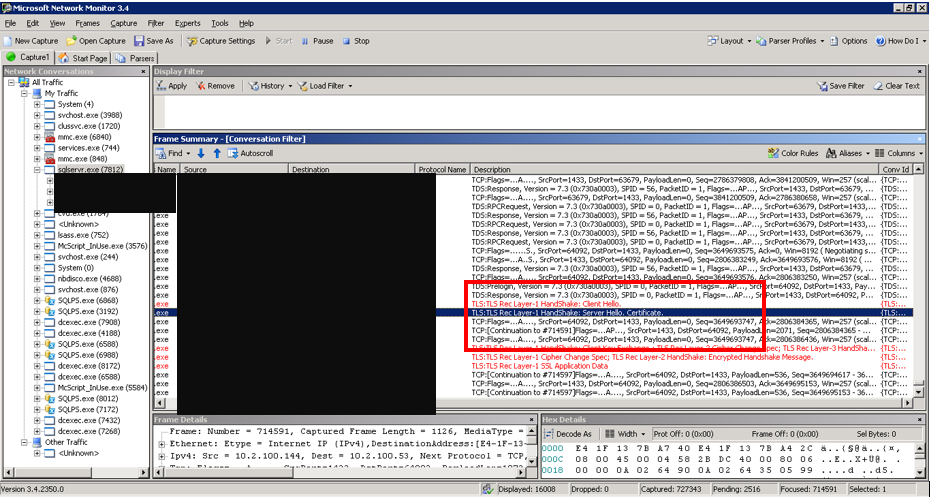Open Color Rules
Screen dimensions: 931x497
[793, 153]
